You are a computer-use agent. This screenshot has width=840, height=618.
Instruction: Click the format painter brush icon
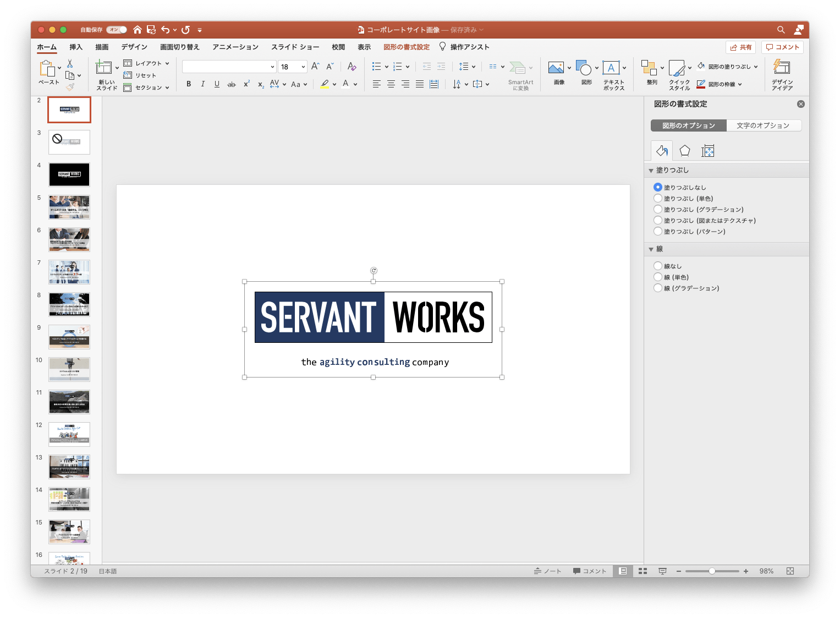[70, 86]
